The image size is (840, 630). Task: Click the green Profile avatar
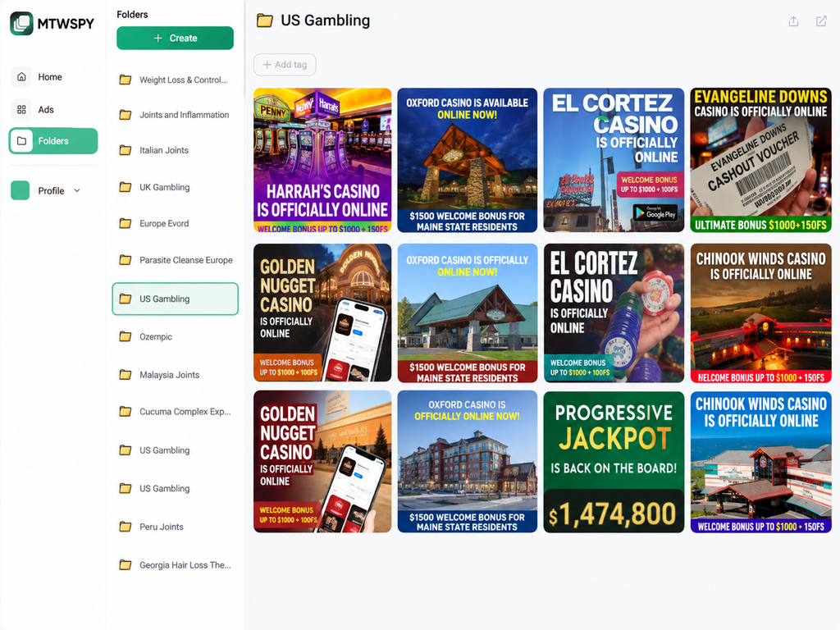(x=21, y=190)
